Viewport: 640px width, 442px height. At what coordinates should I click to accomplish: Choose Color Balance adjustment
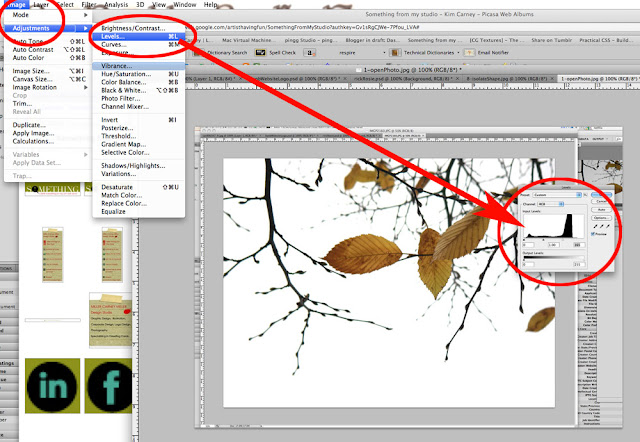[x=139, y=82]
